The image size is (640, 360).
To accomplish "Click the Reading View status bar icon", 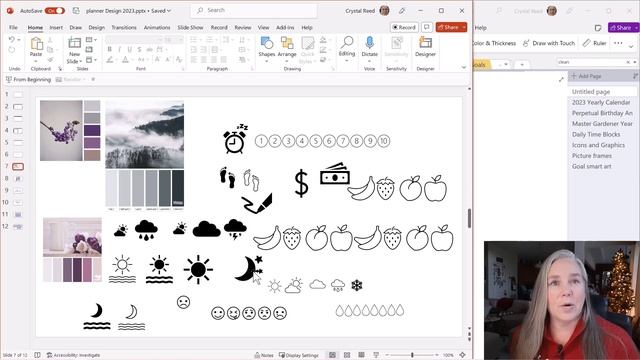I will point(361,355).
